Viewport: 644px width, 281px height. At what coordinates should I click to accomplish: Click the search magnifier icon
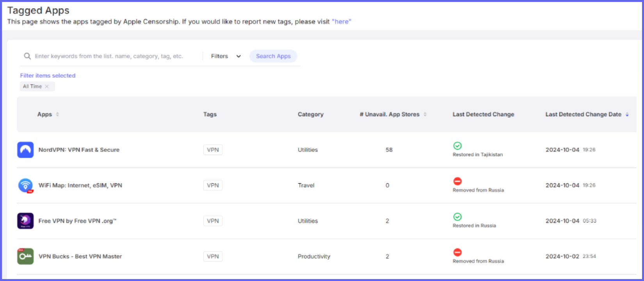click(x=27, y=56)
